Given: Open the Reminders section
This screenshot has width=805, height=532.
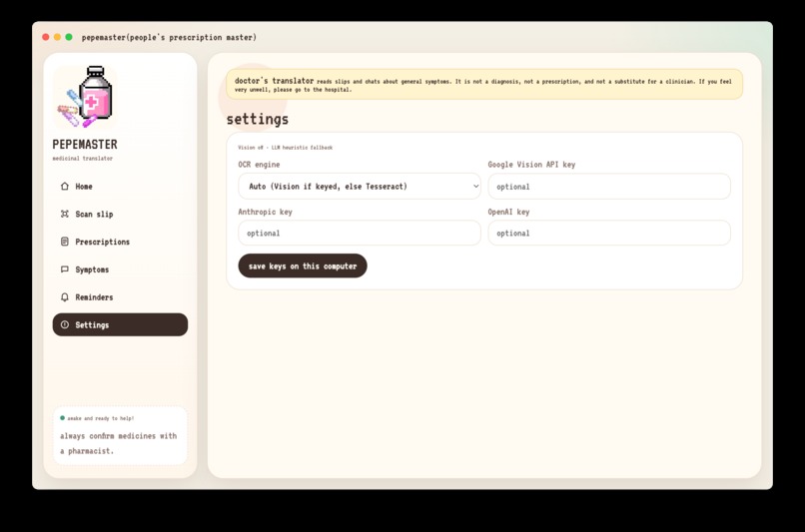Looking at the screenshot, I should (120, 297).
